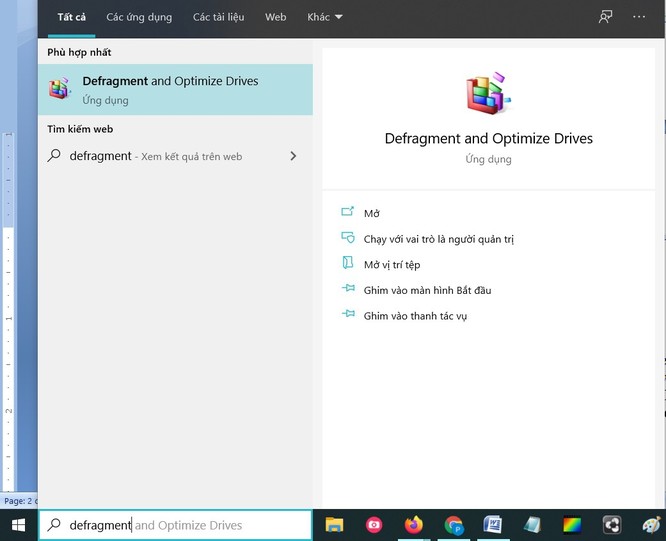
Task: Click the feedback icon in search header
Action: click(x=605, y=17)
